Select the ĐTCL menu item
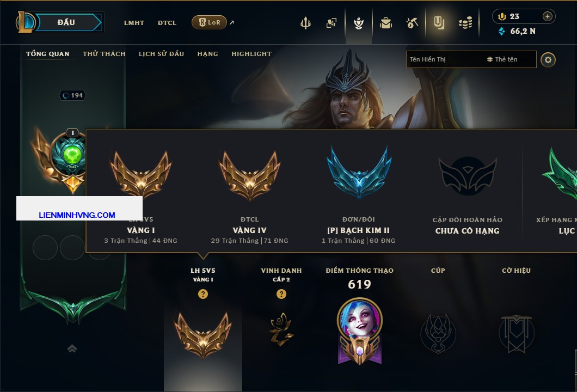This screenshot has height=392, width=577. click(167, 23)
